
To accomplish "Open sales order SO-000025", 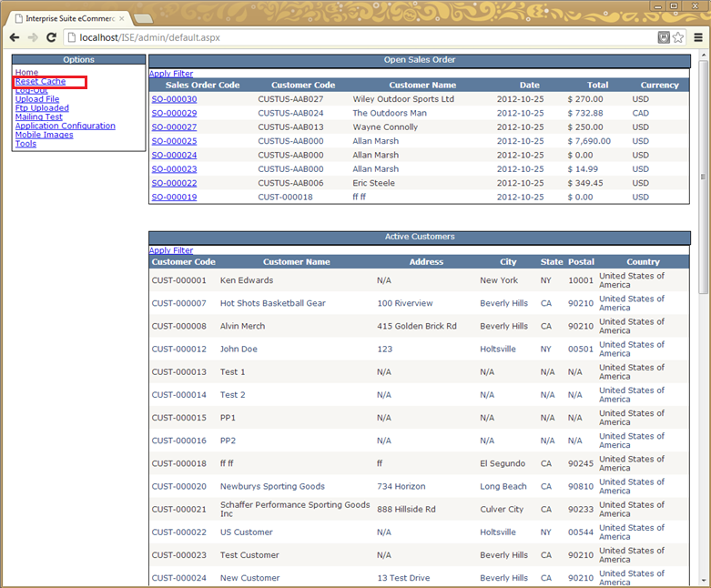I will point(174,141).
